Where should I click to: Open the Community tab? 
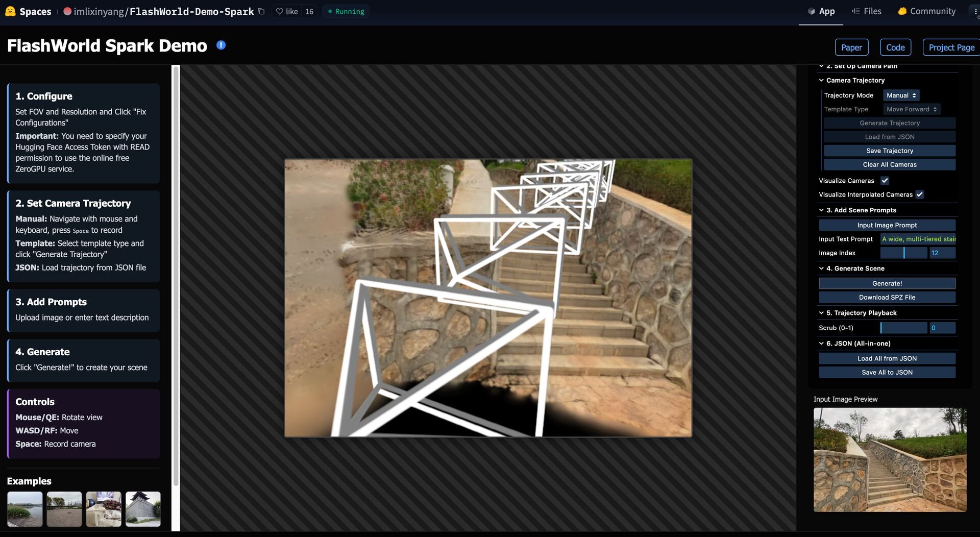927,11
